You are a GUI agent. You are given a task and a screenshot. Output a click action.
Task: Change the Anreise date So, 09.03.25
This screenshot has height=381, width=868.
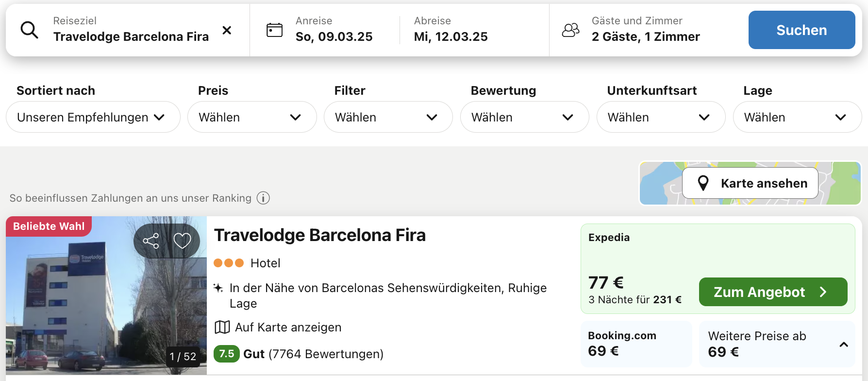pyautogui.click(x=334, y=30)
